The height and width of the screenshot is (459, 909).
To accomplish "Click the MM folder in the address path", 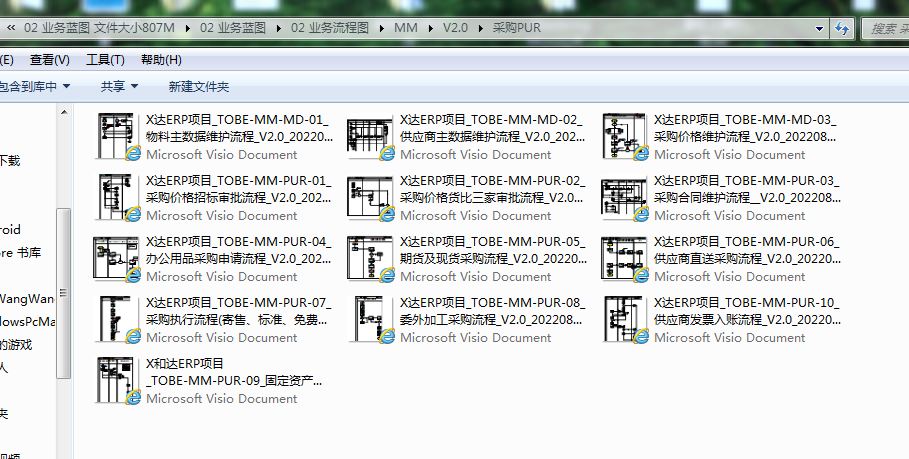I will 406,28.
